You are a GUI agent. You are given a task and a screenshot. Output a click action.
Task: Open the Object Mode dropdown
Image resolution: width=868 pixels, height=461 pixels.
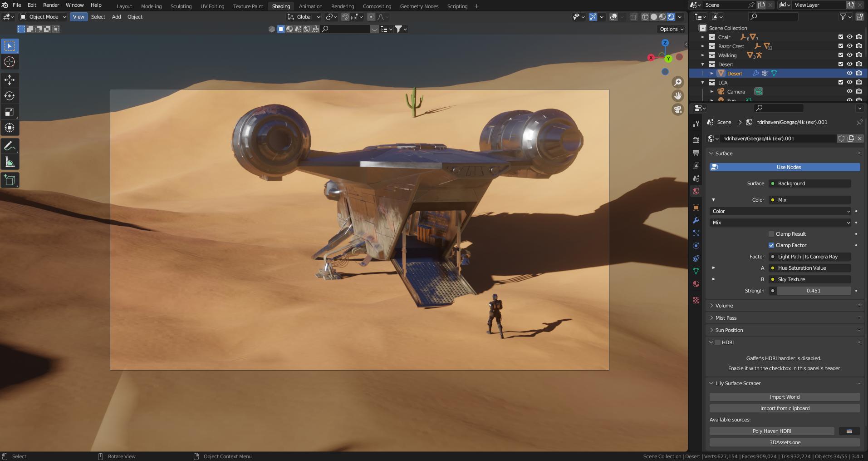click(x=43, y=17)
